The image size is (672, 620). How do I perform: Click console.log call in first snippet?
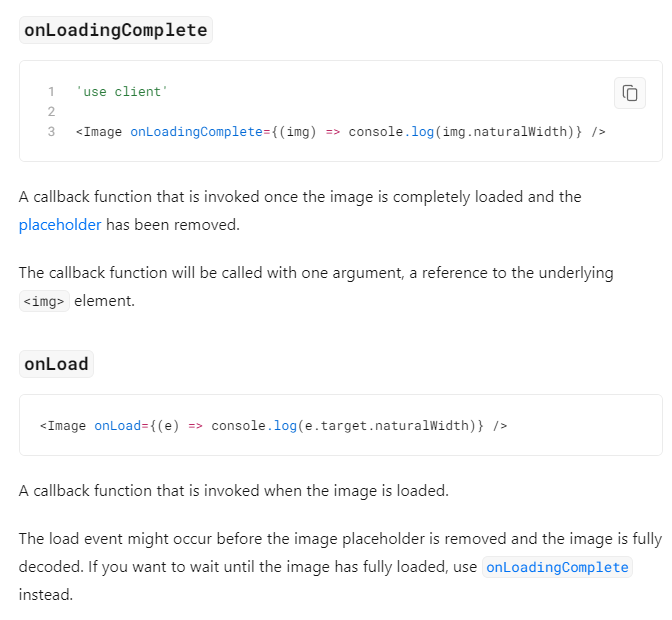(391, 132)
